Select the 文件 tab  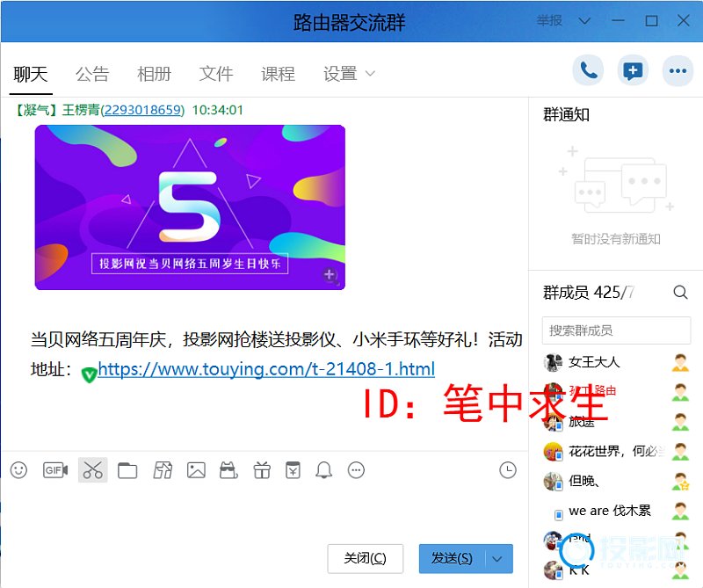(216, 74)
